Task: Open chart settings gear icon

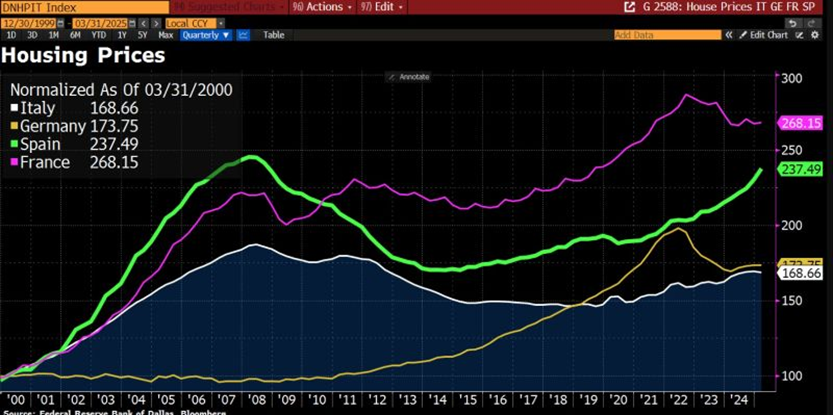Action: [816, 35]
